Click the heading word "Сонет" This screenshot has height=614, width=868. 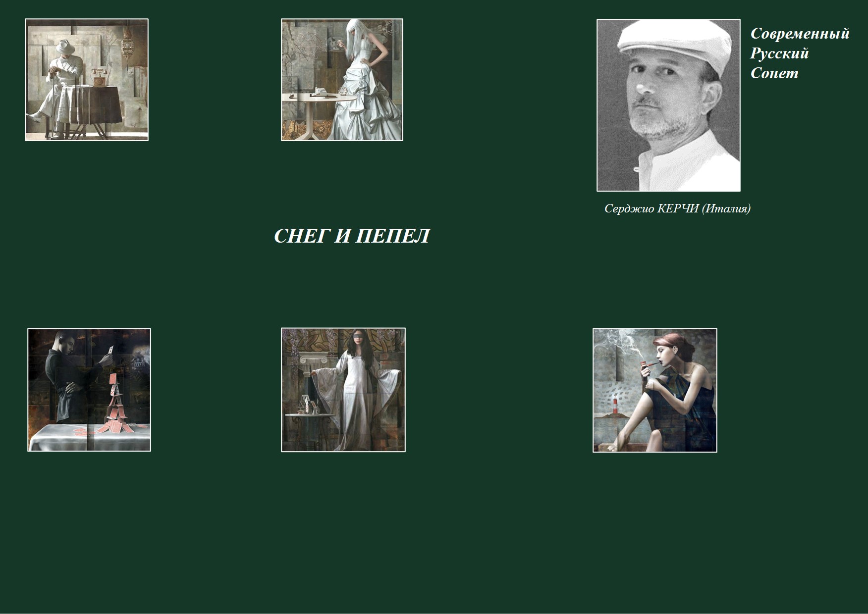coord(774,73)
